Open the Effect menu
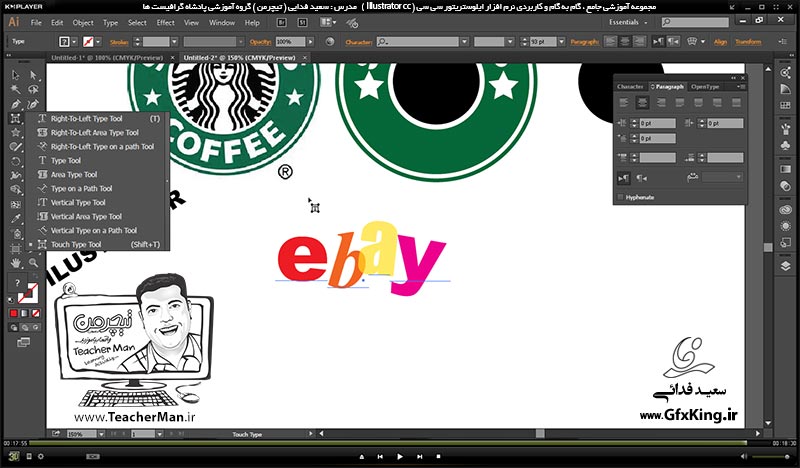The height and width of the screenshot is (468, 800). [x=165, y=22]
